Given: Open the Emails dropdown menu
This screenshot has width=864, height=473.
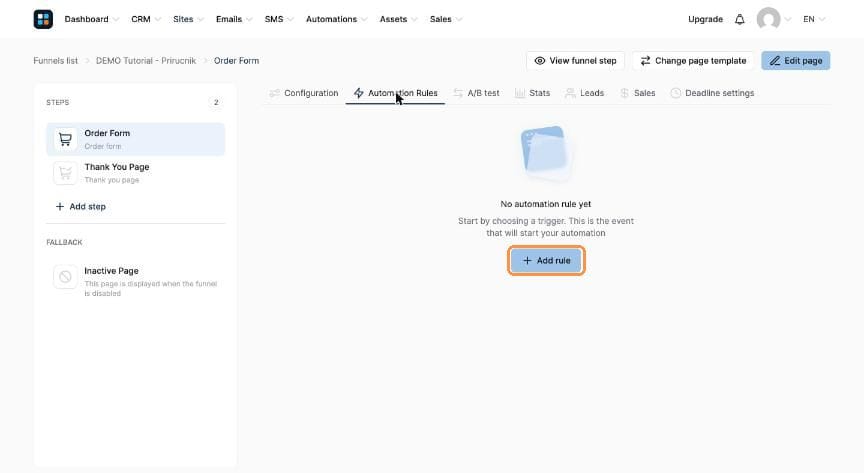Looking at the screenshot, I should tap(234, 19).
